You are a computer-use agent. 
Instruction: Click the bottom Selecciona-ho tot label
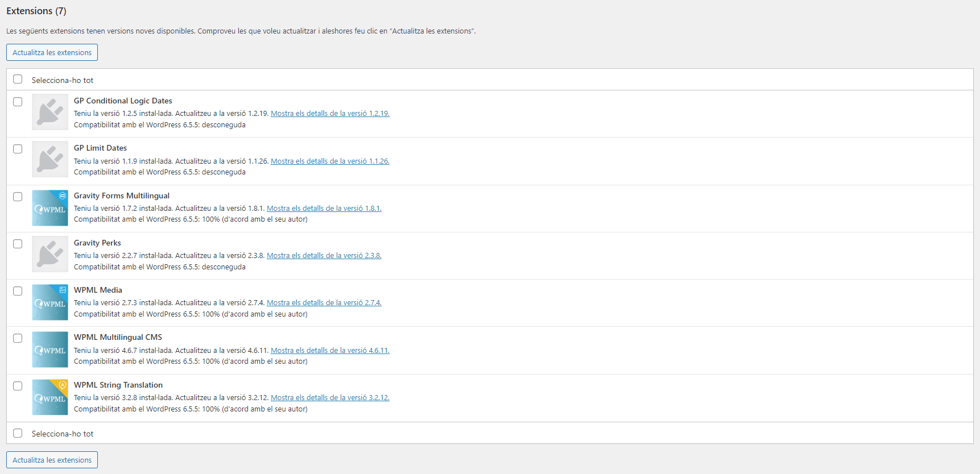click(63, 434)
